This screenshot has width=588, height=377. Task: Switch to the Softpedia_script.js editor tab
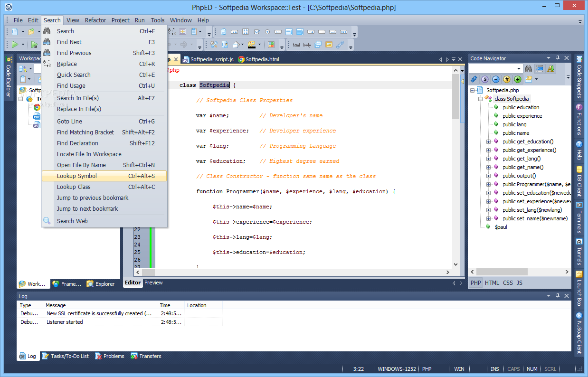(x=208, y=59)
